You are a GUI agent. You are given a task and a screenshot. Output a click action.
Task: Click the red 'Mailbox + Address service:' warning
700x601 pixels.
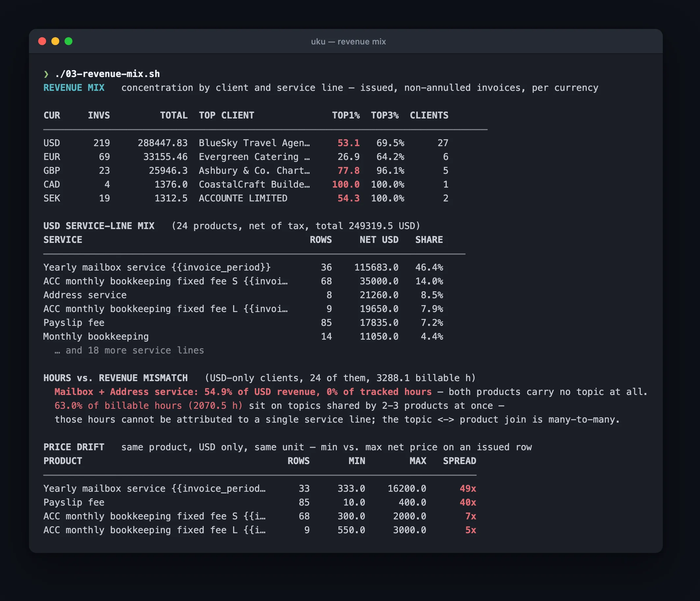tap(126, 392)
